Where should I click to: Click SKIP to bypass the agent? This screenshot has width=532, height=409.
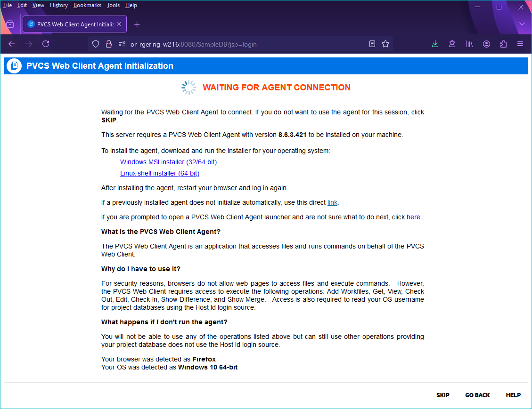pos(442,395)
